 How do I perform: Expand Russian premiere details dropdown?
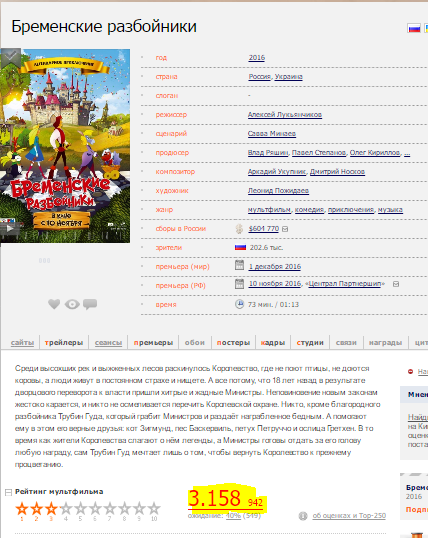click(x=396, y=284)
